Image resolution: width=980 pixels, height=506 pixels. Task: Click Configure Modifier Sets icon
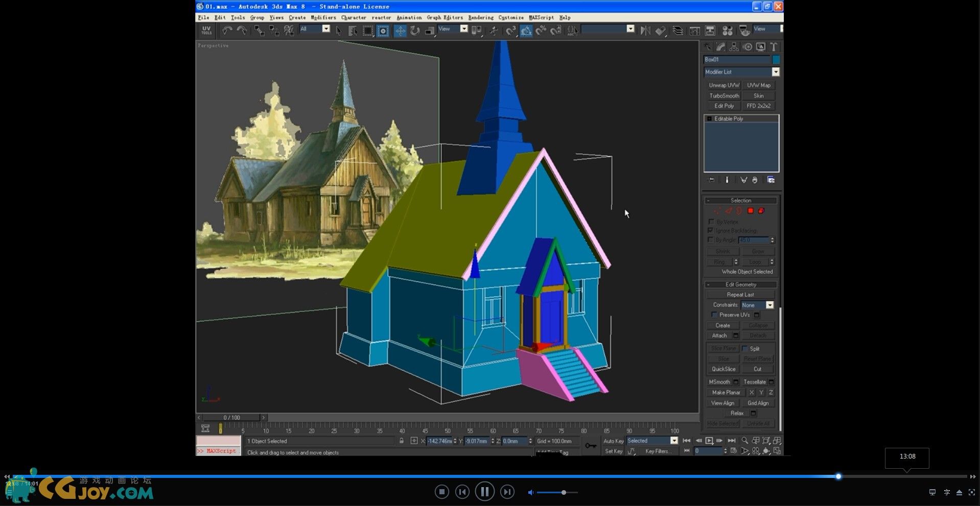pyautogui.click(x=771, y=180)
